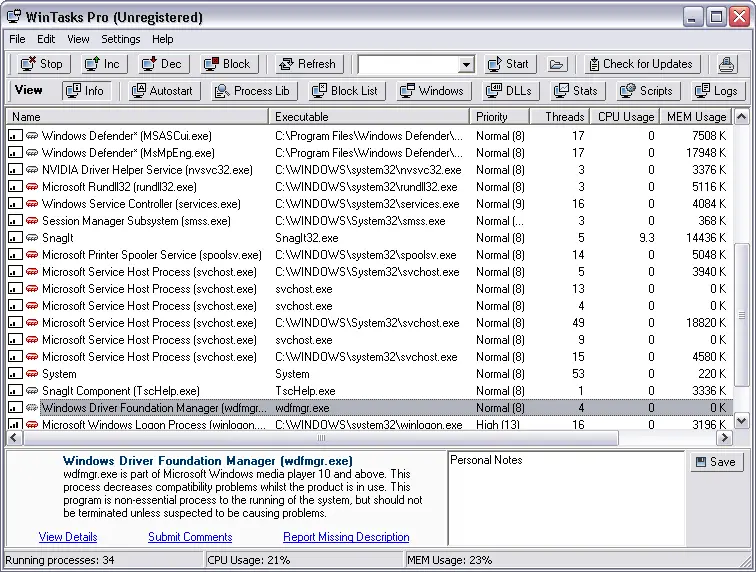Increase priority with Inc button

pyautogui.click(x=101, y=64)
